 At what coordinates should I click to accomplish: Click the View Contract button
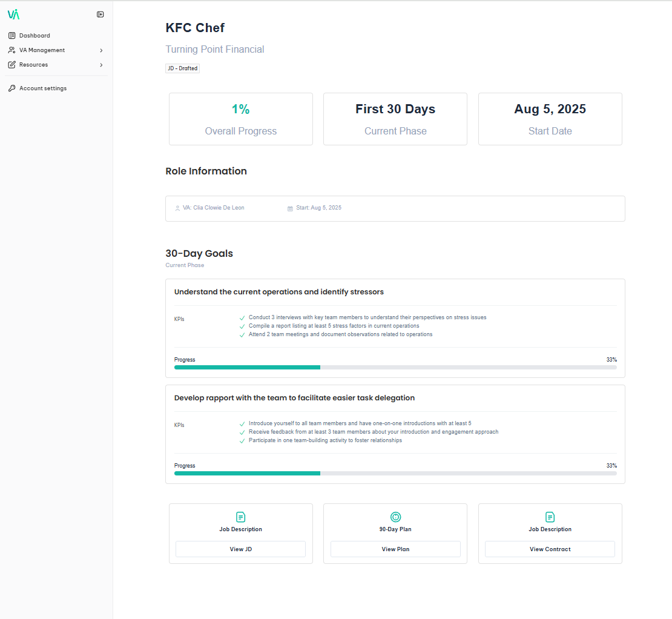click(x=550, y=549)
